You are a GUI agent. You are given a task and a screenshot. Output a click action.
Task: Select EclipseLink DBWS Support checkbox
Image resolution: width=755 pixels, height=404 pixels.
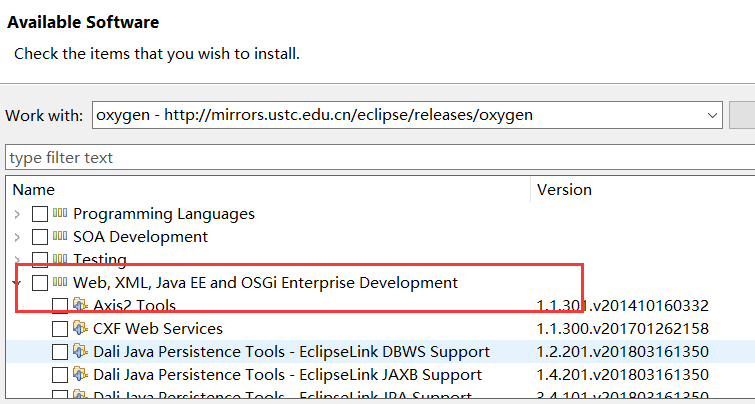[60, 352]
